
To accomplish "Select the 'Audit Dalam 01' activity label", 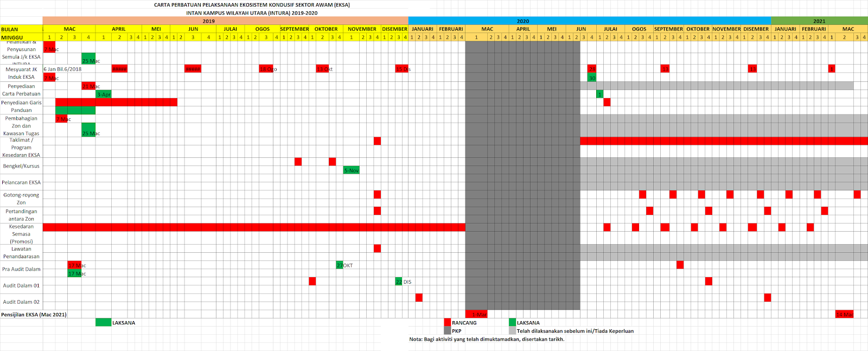I will point(21,285).
